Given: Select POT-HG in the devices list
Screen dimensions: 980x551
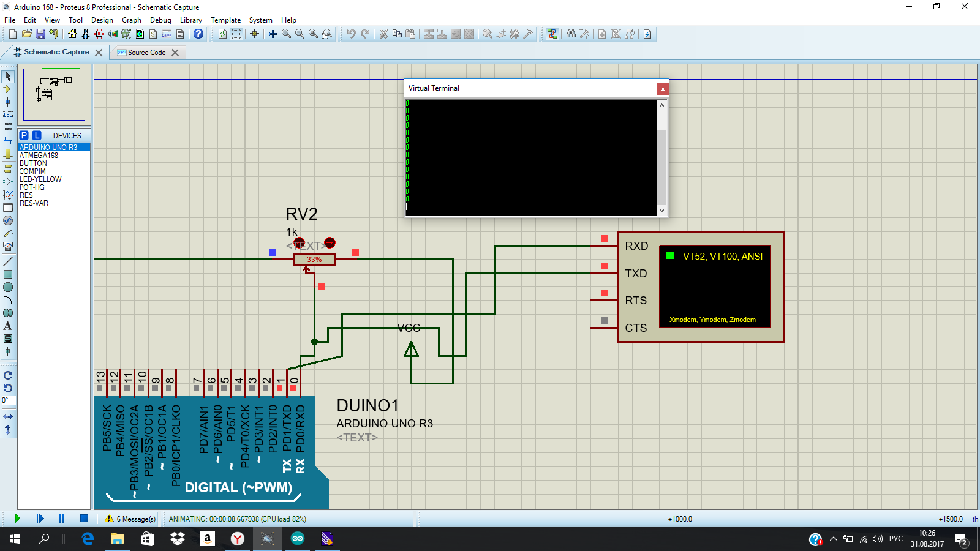Looking at the screenshot, I should [x=54, y=187].
